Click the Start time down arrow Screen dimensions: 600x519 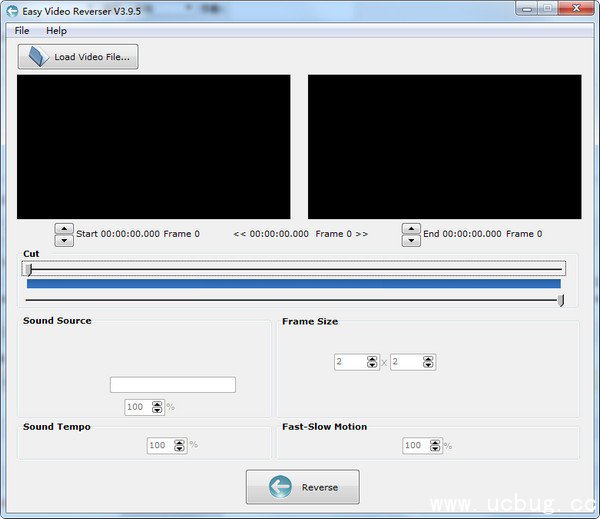click(x=64, y=240)
